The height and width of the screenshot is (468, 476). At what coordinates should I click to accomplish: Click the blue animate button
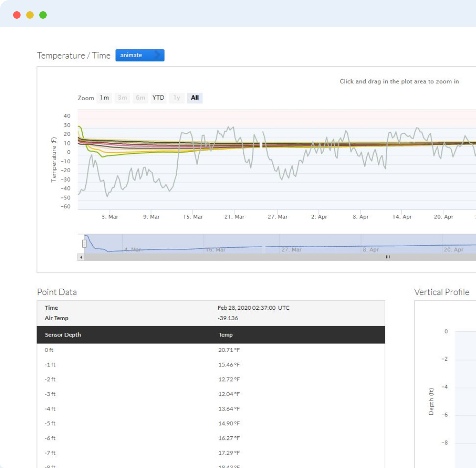140,55
